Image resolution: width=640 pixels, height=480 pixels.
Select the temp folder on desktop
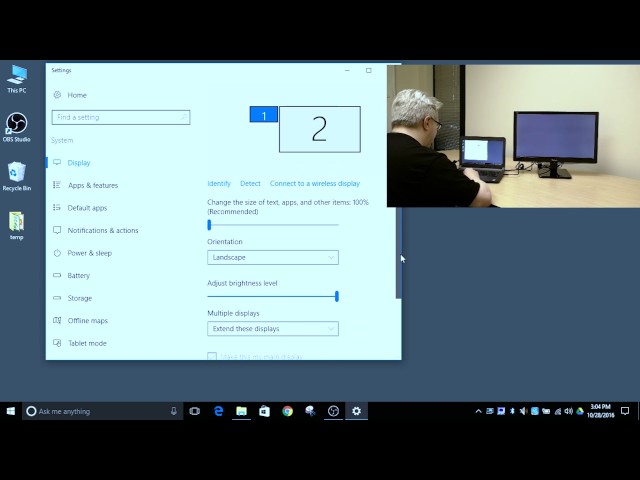coord(17,225)
